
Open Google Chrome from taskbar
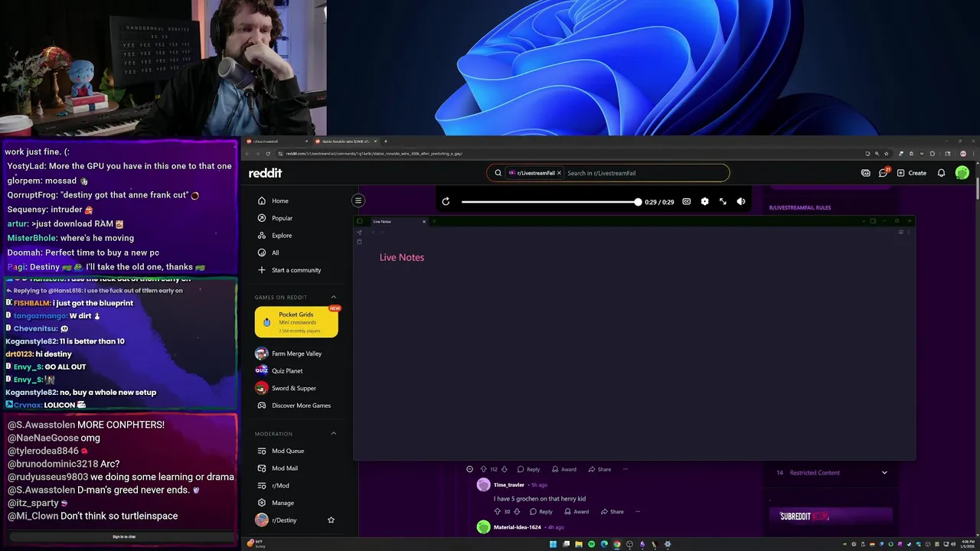point(616,544)
